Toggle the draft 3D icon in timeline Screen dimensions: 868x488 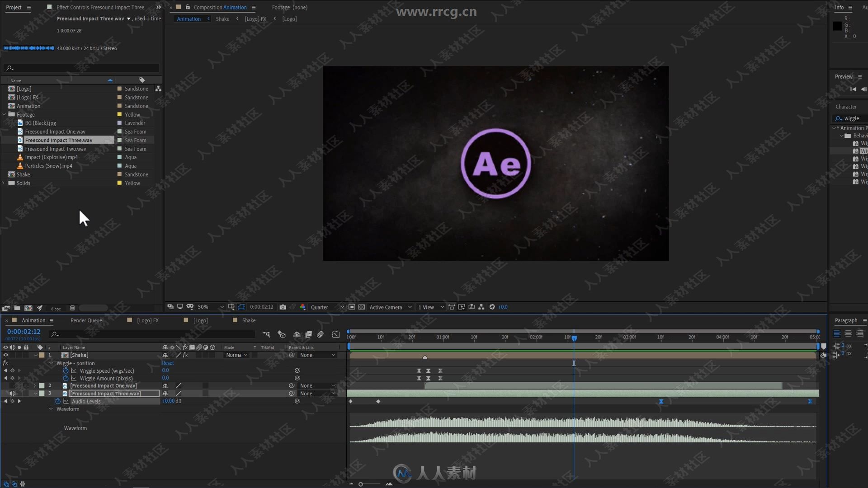coord(282,334)
